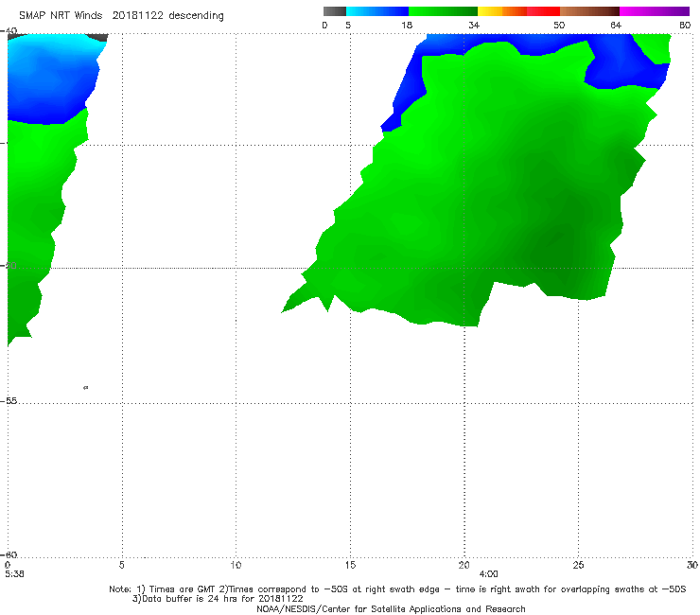Image resolution: width=700 pixels, height=615 pixels.
Task: Click the longitude axis label '15'
Action: coord(350,565)
